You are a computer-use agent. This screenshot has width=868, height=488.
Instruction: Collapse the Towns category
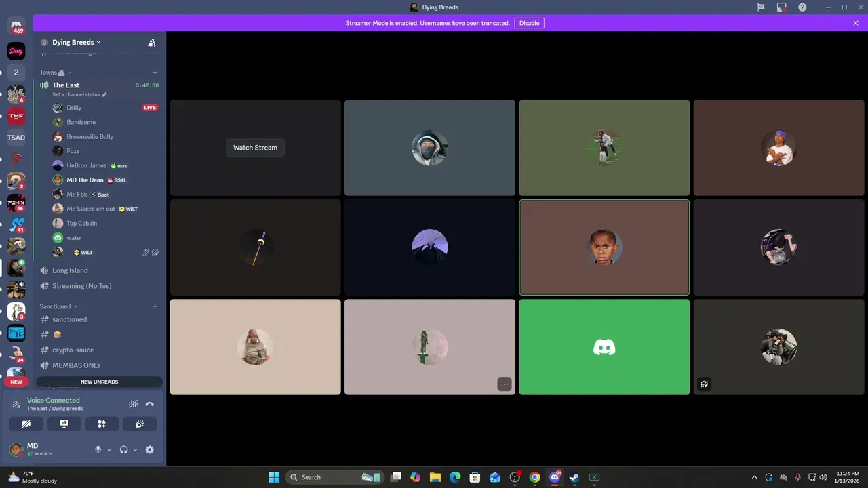click(55, 73)
